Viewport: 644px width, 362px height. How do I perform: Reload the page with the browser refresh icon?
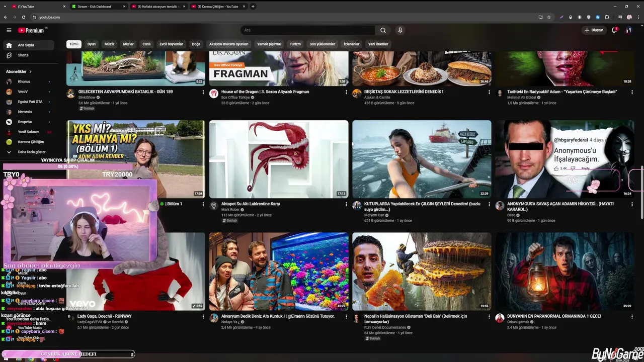(24, 17)
